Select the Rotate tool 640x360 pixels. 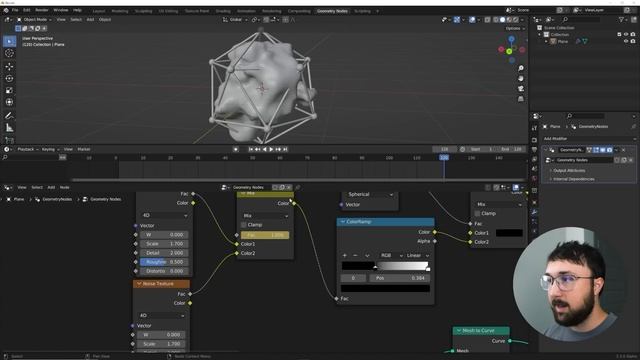[x=9, y=78]
